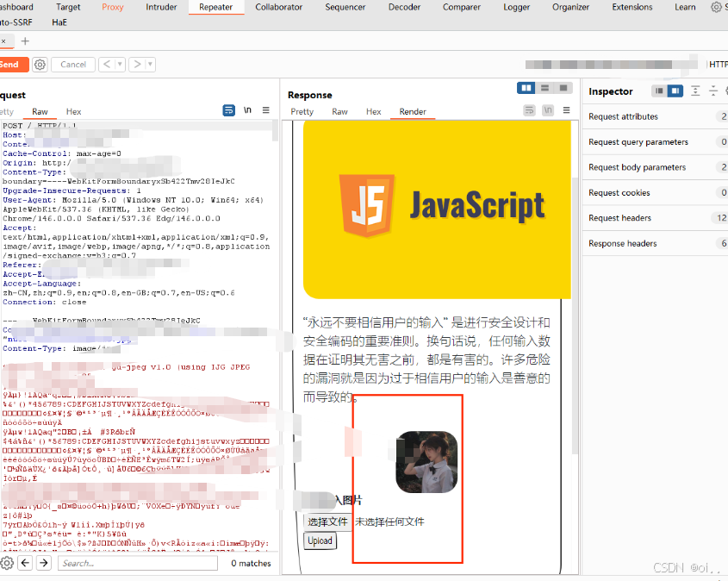Open the Target tab
The image size is (728, 581).
pyautogui.click(x=68, y=7)
